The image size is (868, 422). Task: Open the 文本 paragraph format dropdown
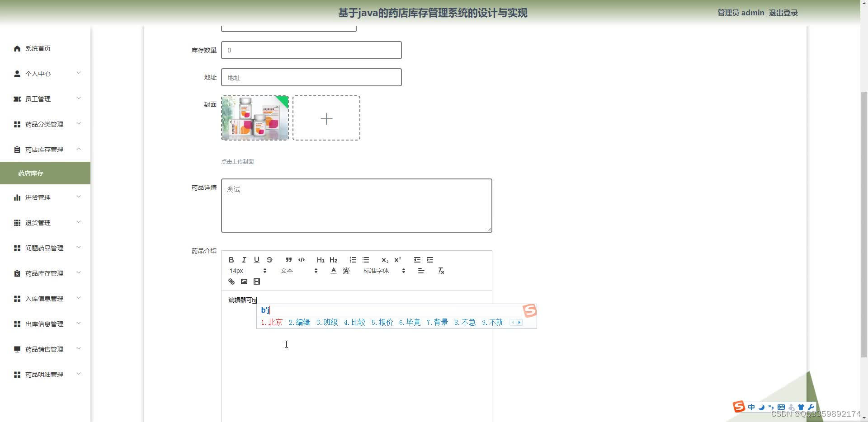299,271
